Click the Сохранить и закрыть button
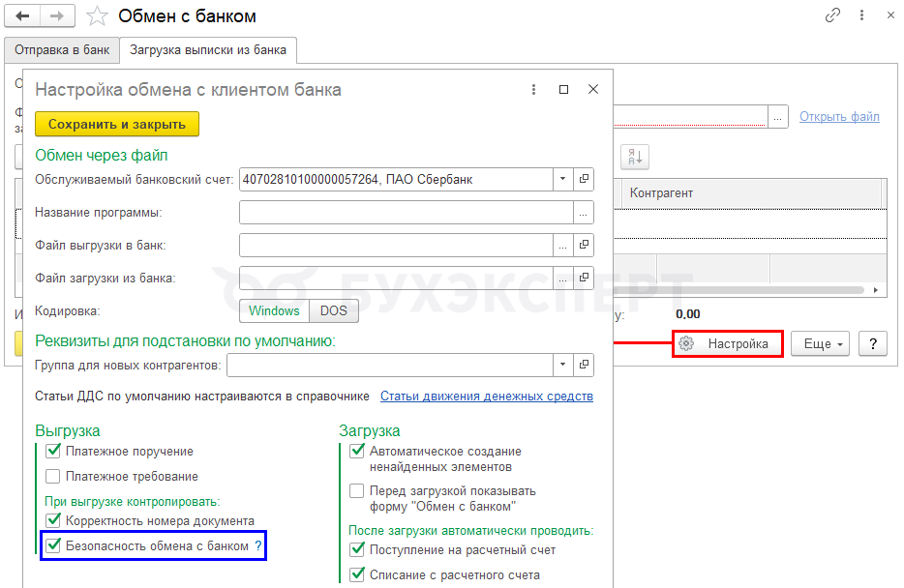Screen dimensions: 904x588 117,124
